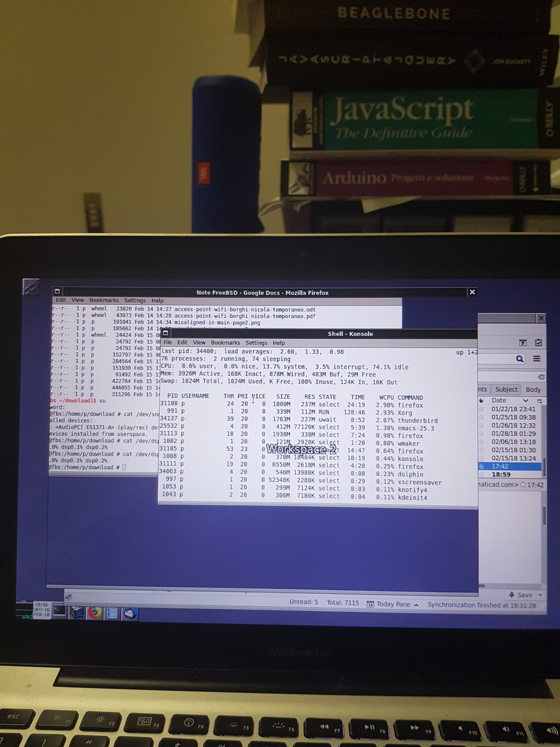The image size is (560, 747).
Task: Open terminal icon in the dock
Action: point(59,611)
